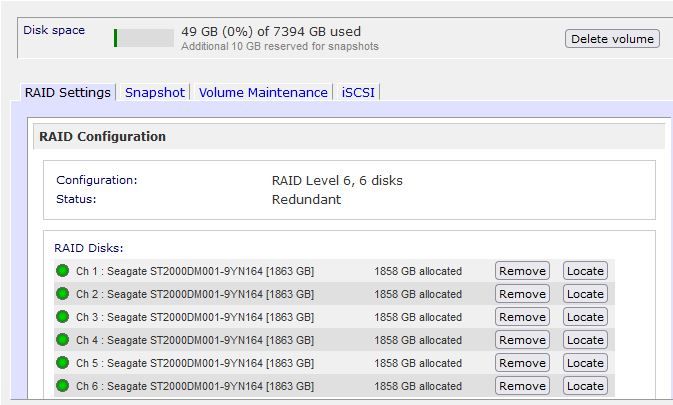Click the green status icon for Ch 6
The height and width of the screenshot is (405, 673).
[63, 386]
